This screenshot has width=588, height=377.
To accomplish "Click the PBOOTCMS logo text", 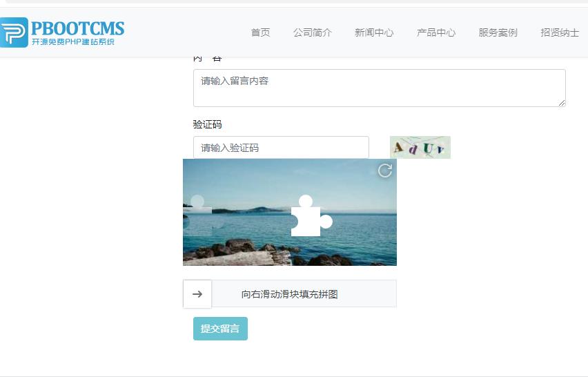I will 77,28.
